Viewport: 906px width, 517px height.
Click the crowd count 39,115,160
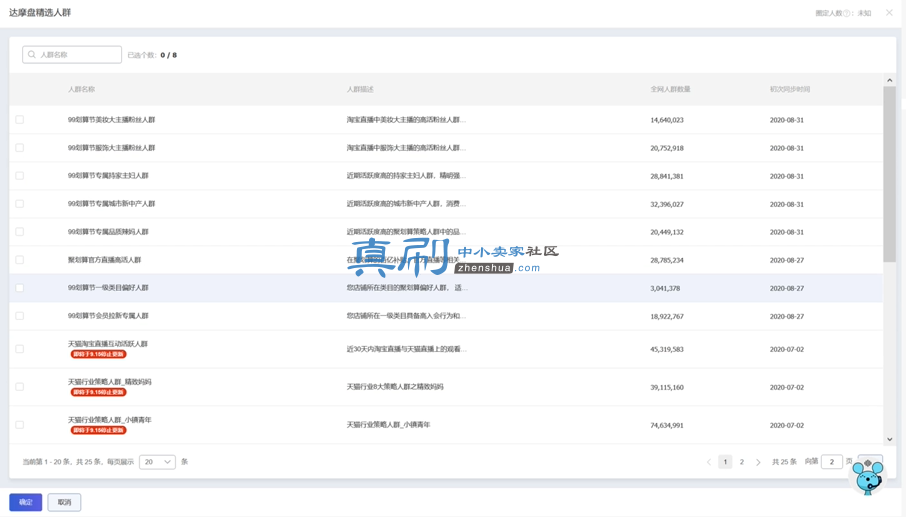point(667,388)
